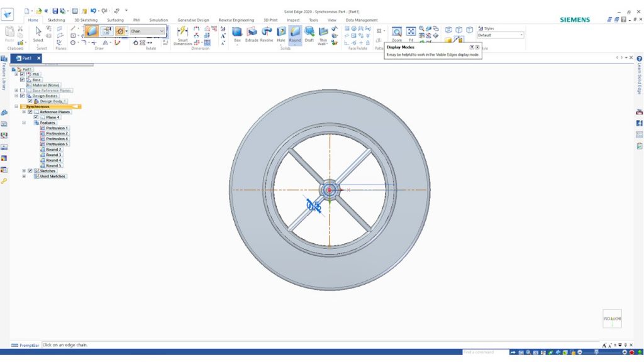This screenshot has width=644, height=362.
Task: Click the Find a command field
Action: point(484,352)
